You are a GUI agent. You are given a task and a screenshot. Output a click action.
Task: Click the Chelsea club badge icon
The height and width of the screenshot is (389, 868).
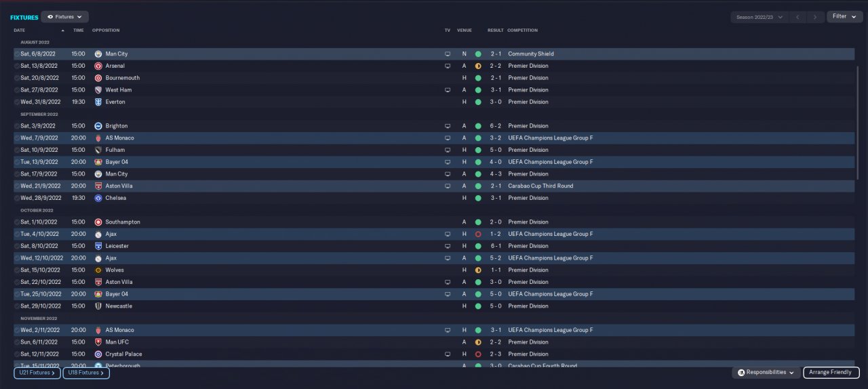pyautogui.click(x=98, y=198)
